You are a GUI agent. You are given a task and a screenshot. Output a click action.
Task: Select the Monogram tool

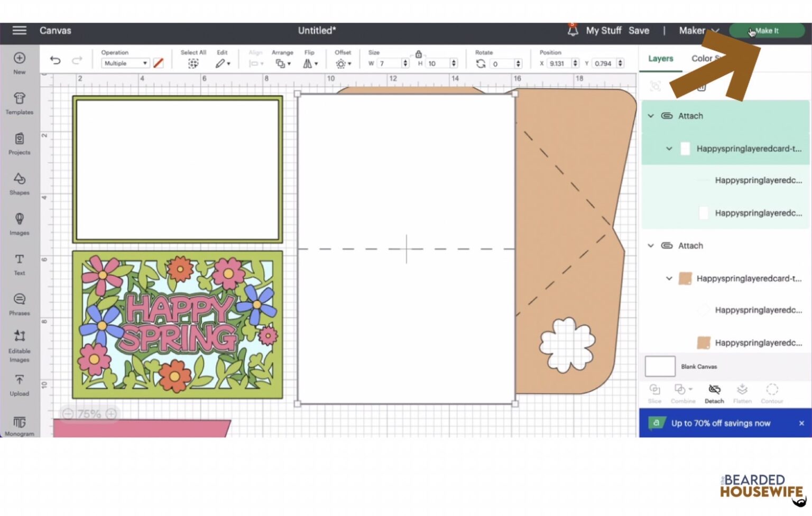tap(20, 423)
